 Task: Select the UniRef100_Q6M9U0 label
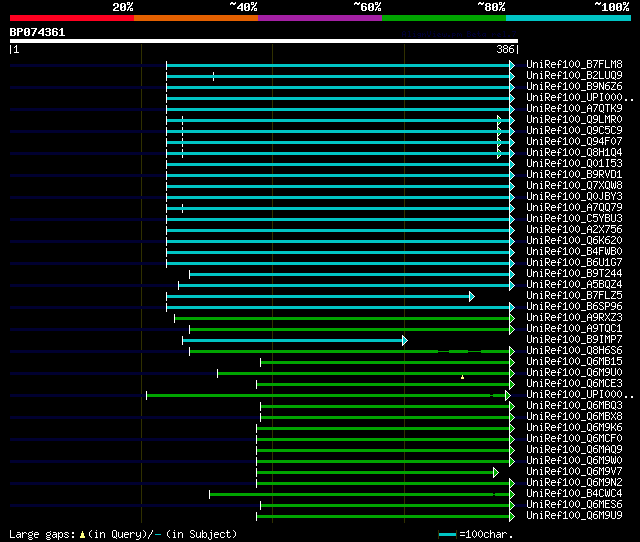[x=574, y=373]
